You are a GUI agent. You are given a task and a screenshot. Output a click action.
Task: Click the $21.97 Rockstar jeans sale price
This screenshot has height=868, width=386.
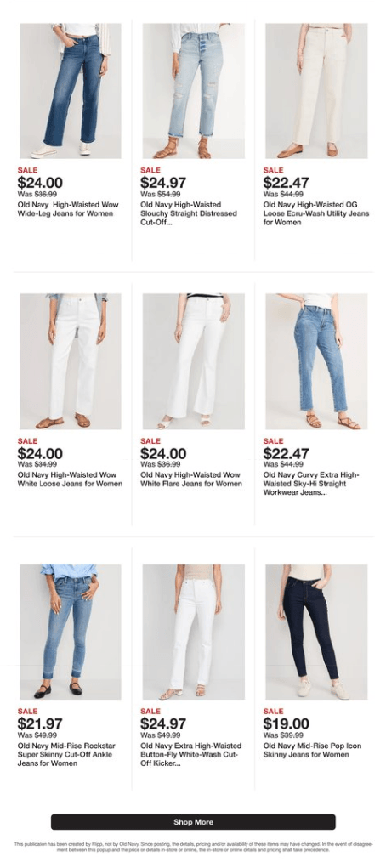click(x=40, y=723)
